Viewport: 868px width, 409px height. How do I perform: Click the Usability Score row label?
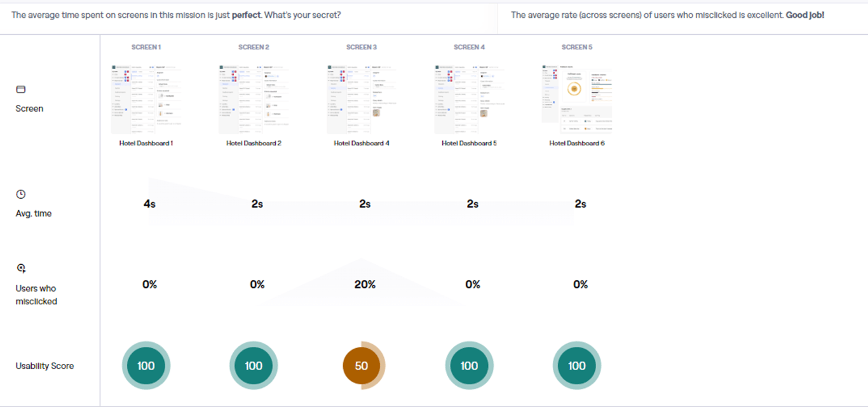click(44, 366)
